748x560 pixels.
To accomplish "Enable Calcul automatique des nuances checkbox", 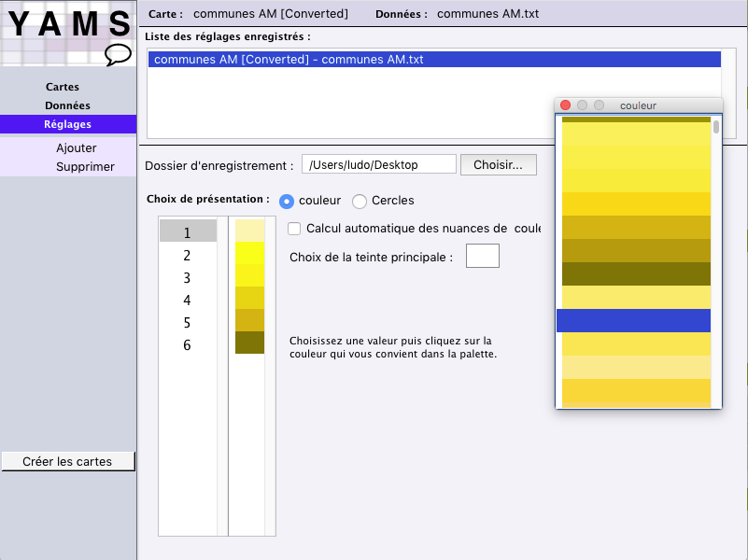I will 294,229.
